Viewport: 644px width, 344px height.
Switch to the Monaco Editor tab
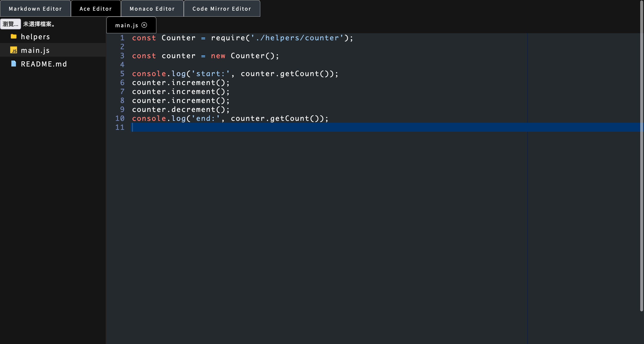tap(152, 9)
